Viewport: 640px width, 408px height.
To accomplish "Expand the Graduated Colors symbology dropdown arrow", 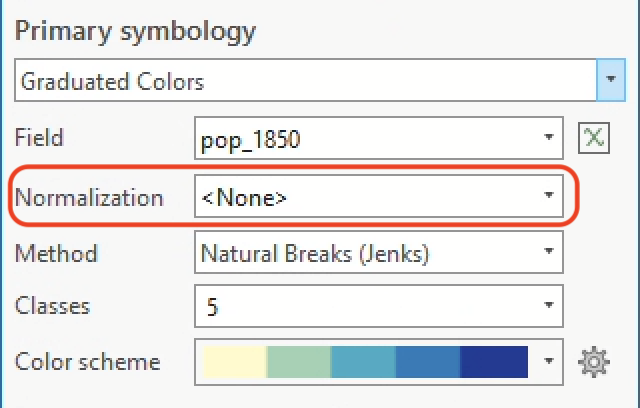I will [x=610, y=80].
